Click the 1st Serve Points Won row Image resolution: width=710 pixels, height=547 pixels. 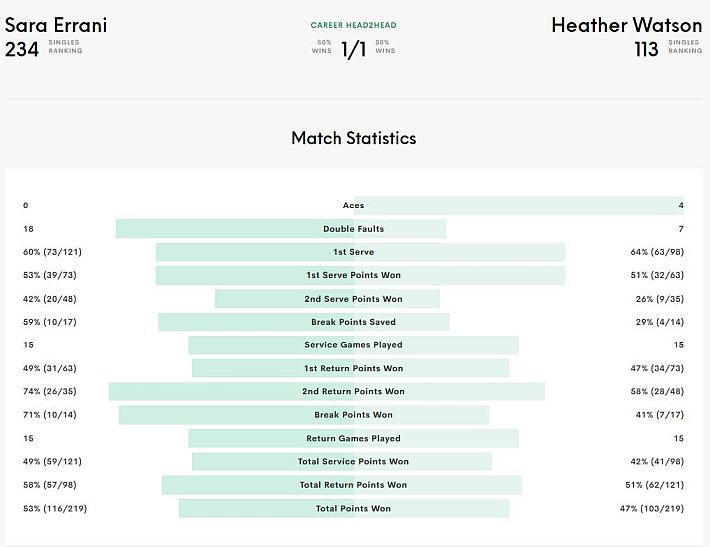tap(354, 275)
